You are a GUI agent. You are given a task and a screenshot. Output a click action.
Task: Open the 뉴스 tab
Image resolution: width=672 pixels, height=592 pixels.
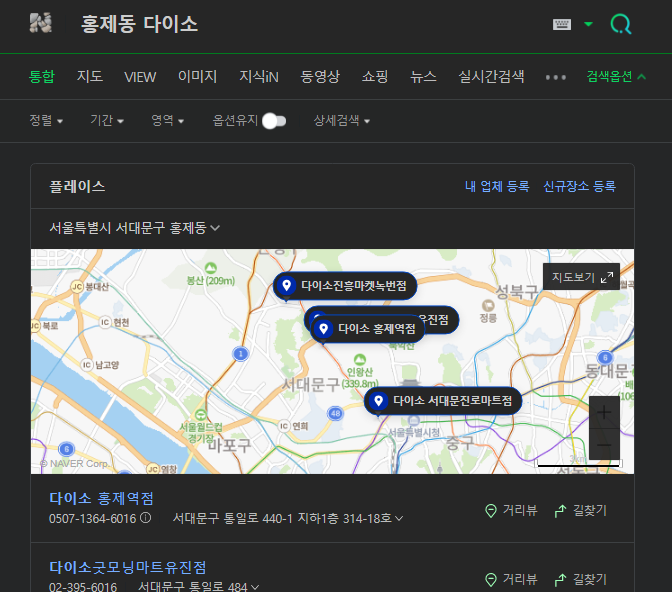tap(423, 77)
